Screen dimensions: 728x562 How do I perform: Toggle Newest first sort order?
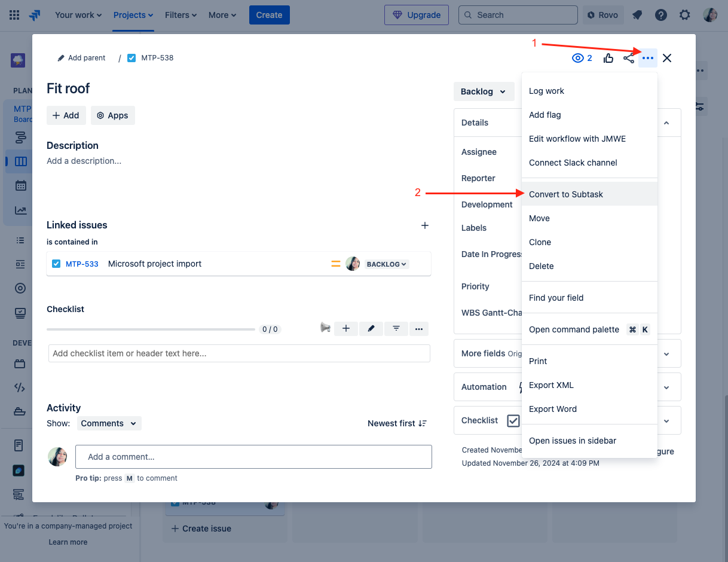click(x=397, y=423)
